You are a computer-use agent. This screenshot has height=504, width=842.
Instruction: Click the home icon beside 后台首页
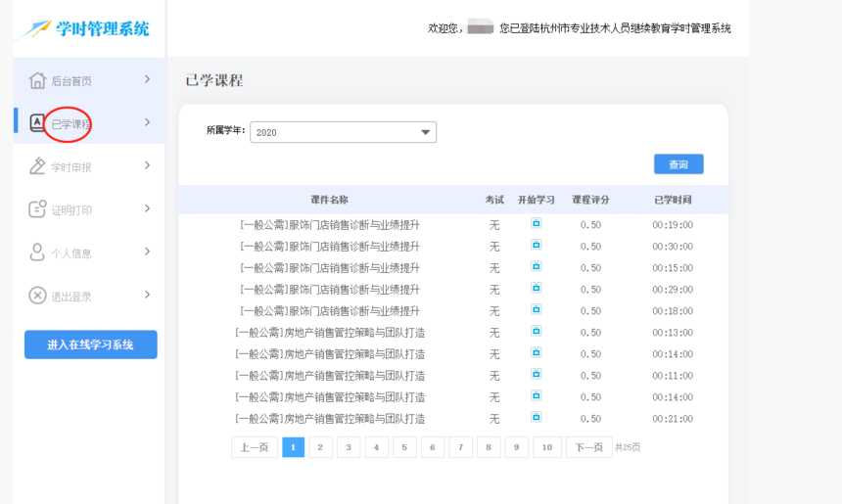tap(37, 80)
